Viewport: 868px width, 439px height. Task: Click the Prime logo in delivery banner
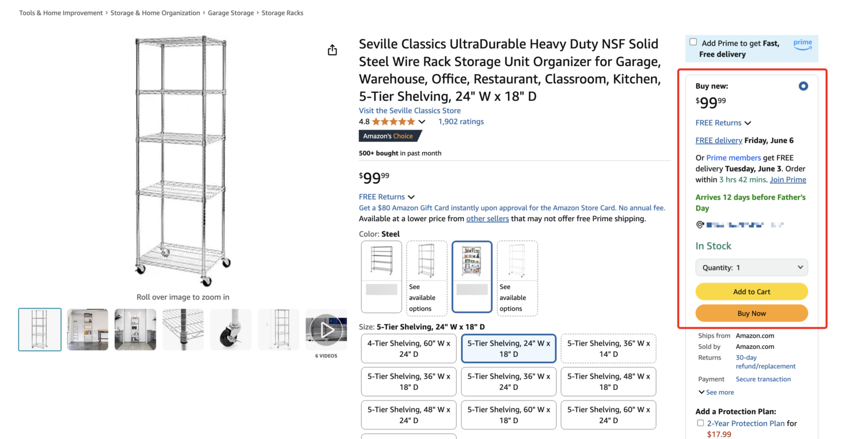(802, 44)
